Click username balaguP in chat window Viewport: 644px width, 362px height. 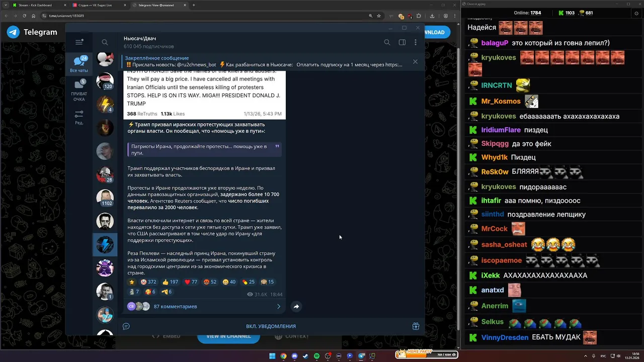(x=495, y=43)
